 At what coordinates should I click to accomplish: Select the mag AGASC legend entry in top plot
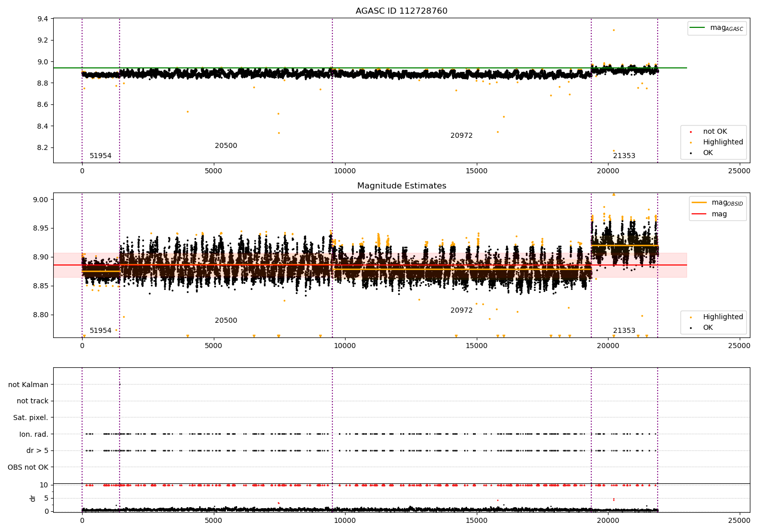[716, 28]
